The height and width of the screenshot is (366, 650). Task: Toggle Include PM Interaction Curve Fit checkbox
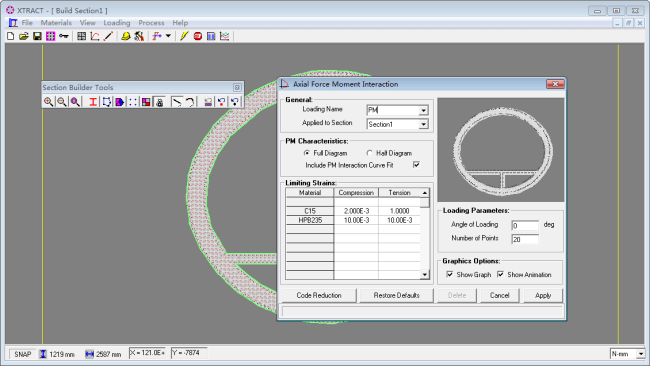click(416, 165)
